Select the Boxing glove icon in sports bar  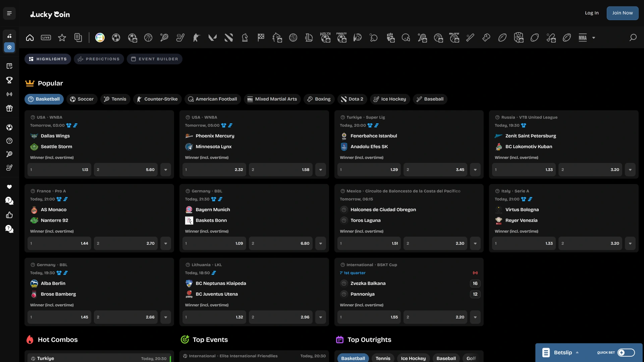click(x=486, y=38)
